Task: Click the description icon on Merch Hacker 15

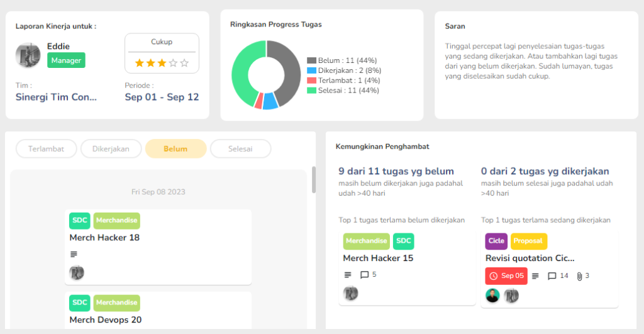Action: point(348,275)
